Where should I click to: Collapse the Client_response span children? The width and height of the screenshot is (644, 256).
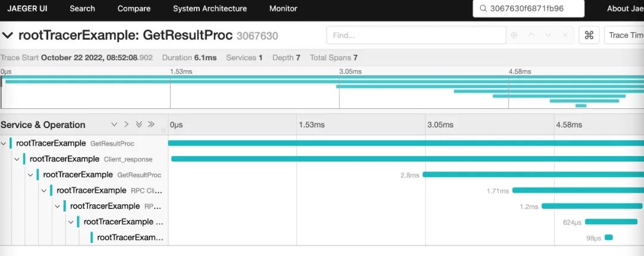point(17,159)
